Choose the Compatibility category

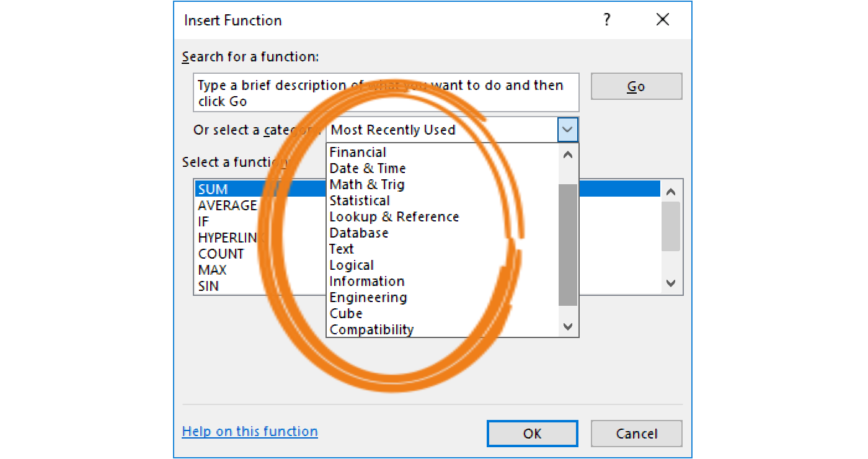371,329
